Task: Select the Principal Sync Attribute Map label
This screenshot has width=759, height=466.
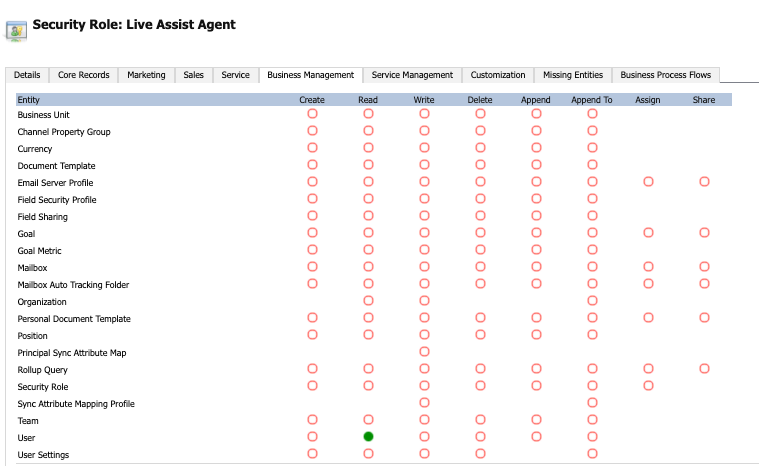Action: (x=72, y=353)
